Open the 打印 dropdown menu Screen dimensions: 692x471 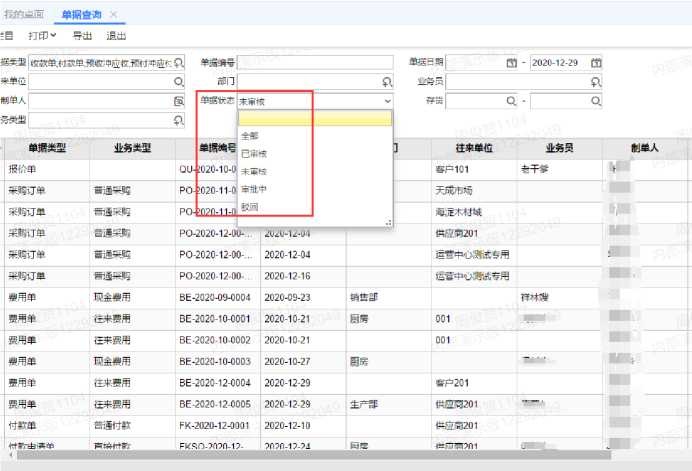[42, 36]
